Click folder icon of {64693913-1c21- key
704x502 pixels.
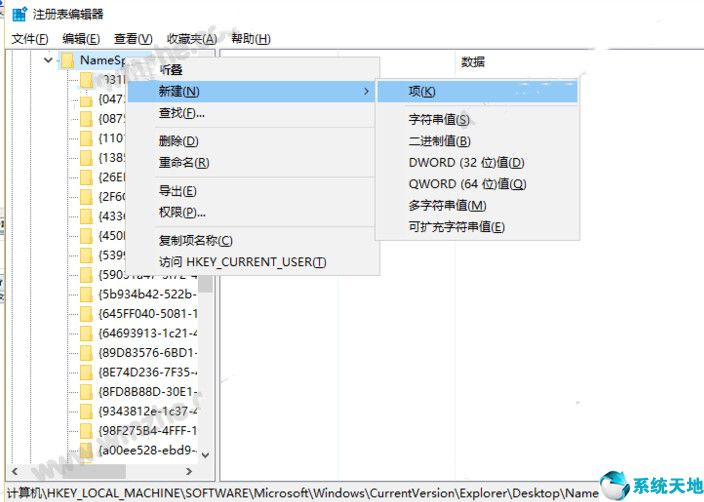[x=86, y=334]
